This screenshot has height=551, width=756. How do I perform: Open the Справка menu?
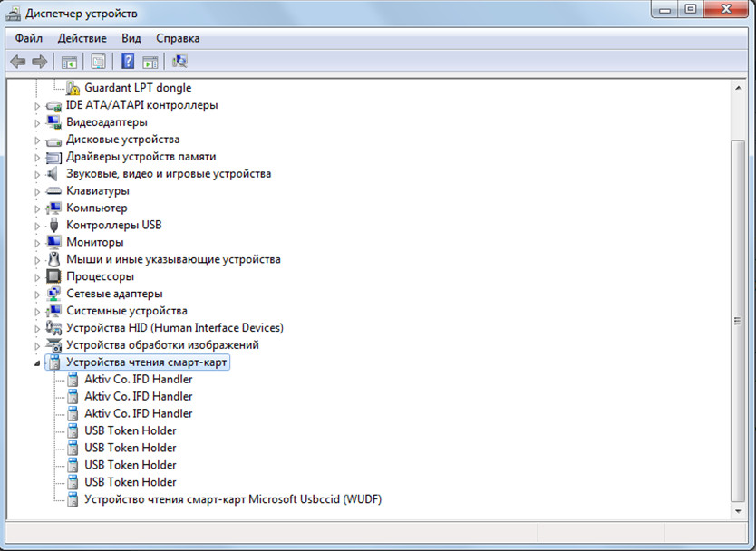click(x=178, y=38)
